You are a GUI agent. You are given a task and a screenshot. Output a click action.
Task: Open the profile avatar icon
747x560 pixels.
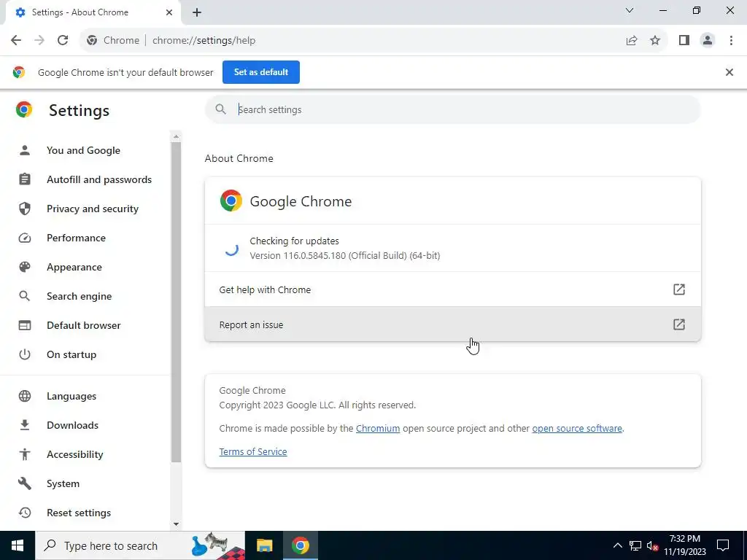[708, 41]
